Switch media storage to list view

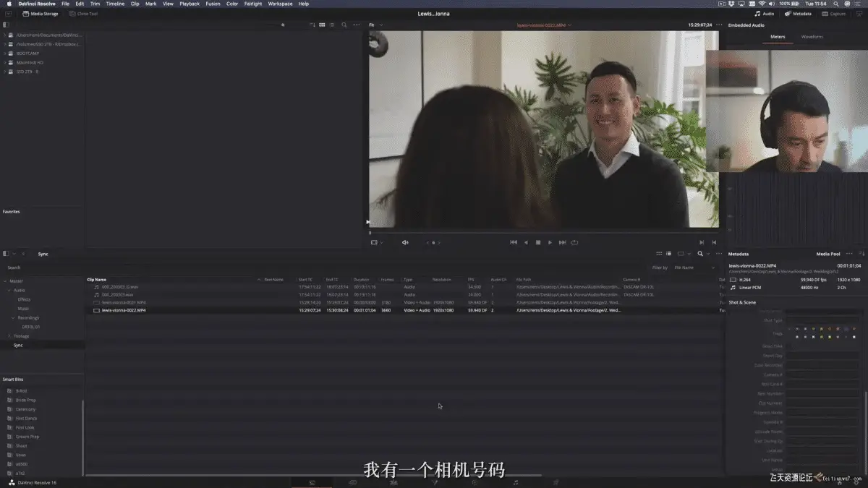tap(331, 25)
